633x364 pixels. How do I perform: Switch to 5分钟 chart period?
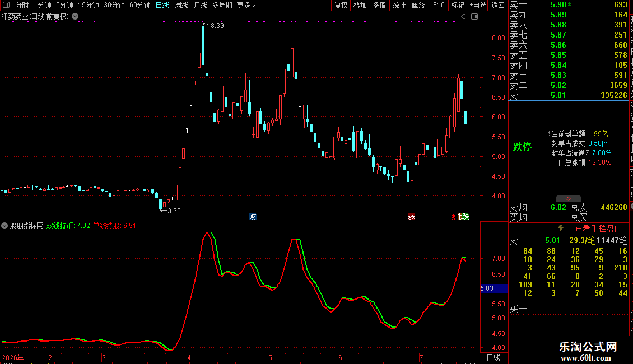(x=64, y=5)
